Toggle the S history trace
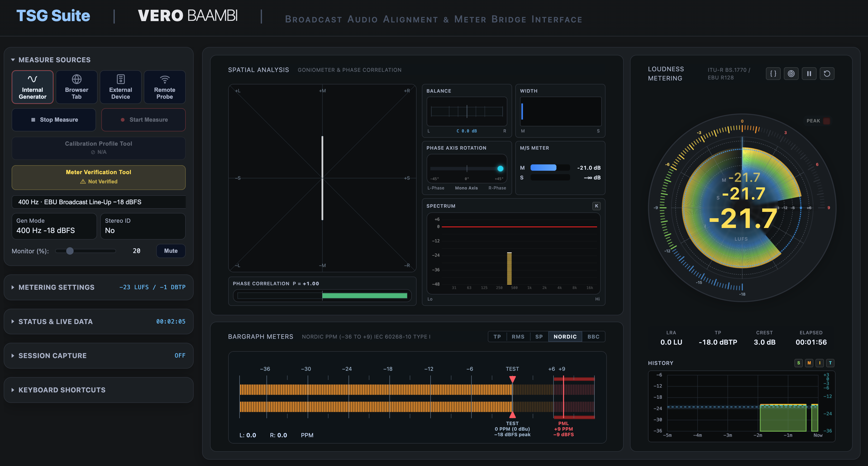This screenshot has width=868, height=466. pyautogui.click(x=798, y=363)
